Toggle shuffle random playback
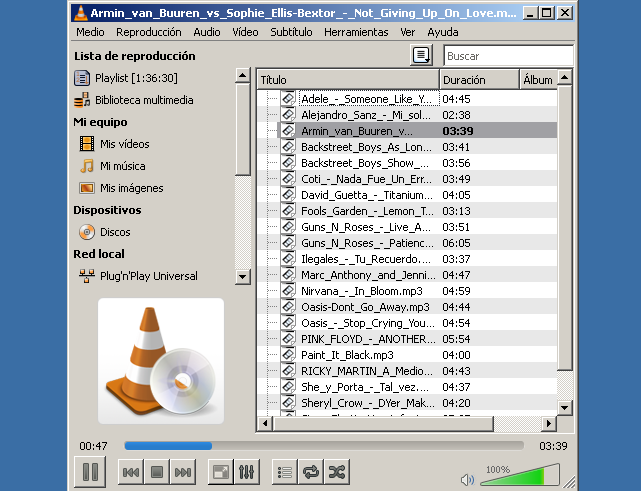This screenshot has height=491, width=641. coord(337,472)
